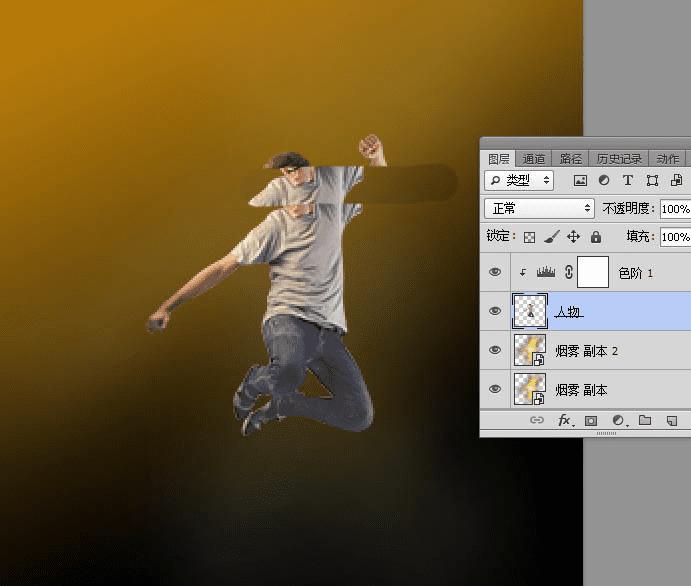Screen dimensions: 691x586
Task: Select the 色阶 1 layer mask thumbnail
Action: point(593,272)
